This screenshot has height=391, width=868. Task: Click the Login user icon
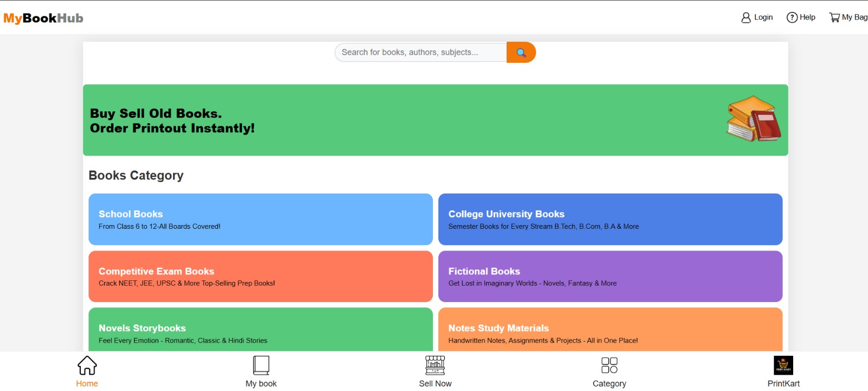[746, 17]
